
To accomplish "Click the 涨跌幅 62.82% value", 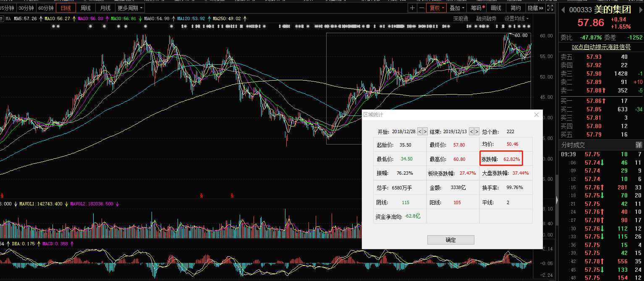I will click(x=511, y=159).
